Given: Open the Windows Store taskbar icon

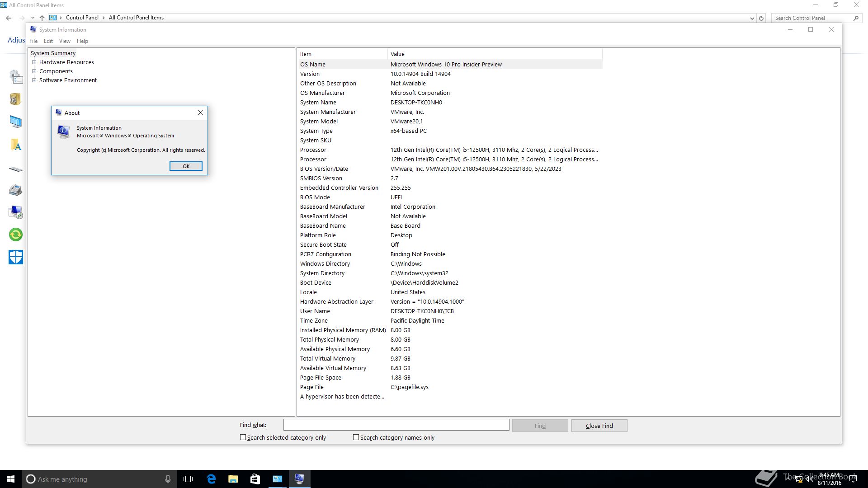Looking at the screenshot, I should pyautogui.click(x=255, y=479).
